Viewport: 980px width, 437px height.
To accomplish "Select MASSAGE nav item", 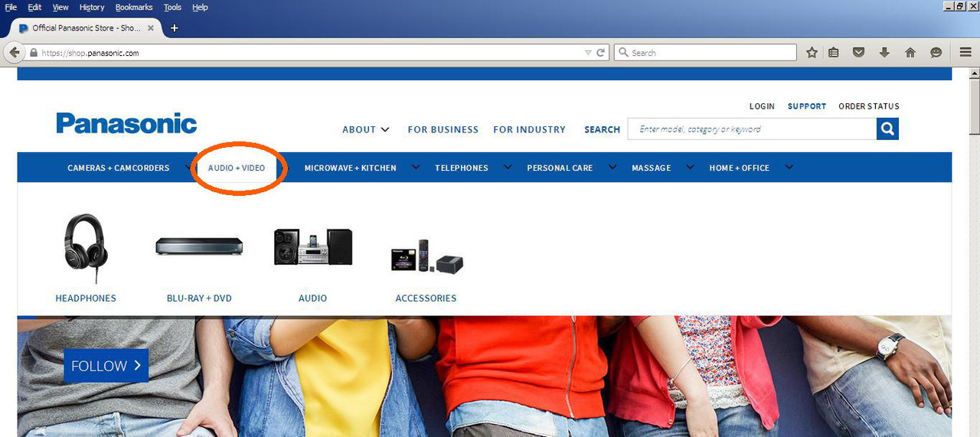I will 652,168.
